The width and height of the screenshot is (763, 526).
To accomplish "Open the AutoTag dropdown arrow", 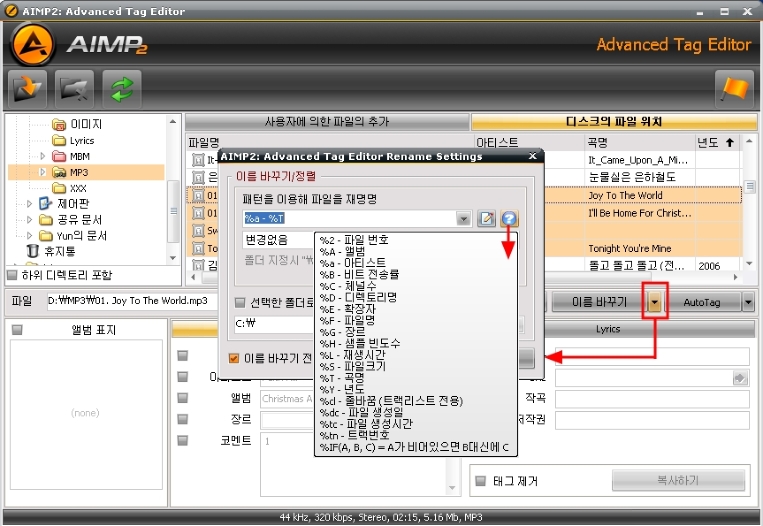I will (748, 303).
